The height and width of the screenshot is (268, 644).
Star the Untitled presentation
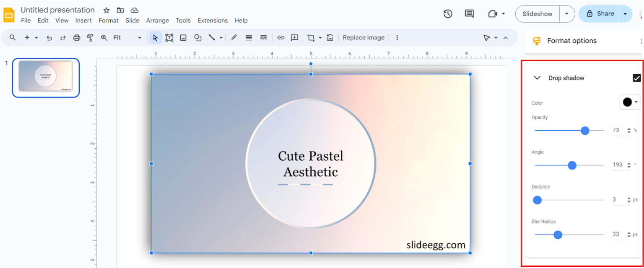pyautogui.click(x=106, y=10)
